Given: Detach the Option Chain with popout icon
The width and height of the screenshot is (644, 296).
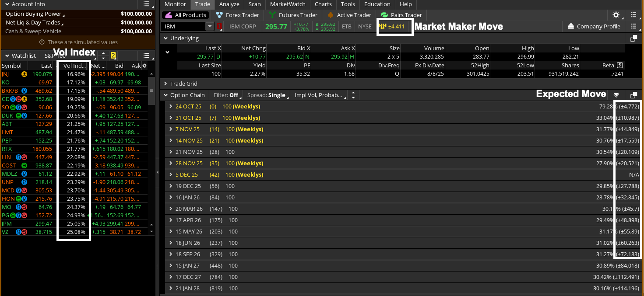Looking at the screenshot, I should [x=633, y=95].
